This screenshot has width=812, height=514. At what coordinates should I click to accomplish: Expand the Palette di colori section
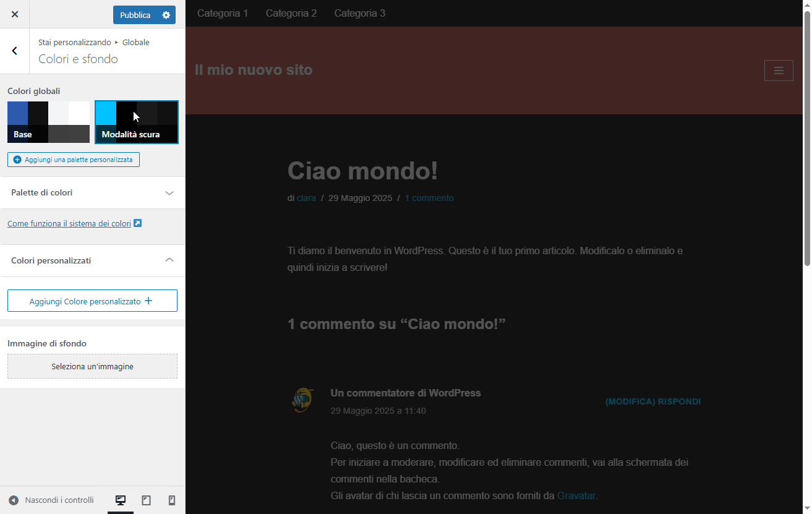[x=92, y=193]
